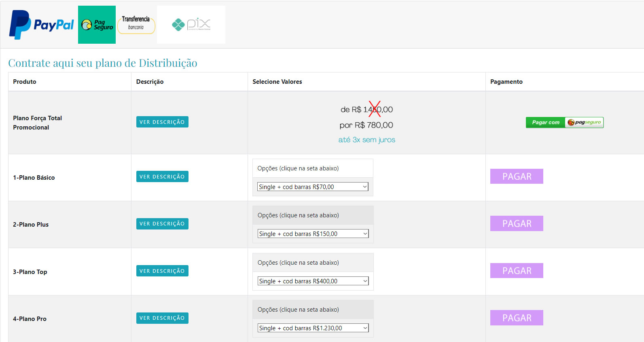This screenshot has width=644, height=342.
Task: Click Ver Descrição for 3-Plano Top
Action: (x=162, y=271)
